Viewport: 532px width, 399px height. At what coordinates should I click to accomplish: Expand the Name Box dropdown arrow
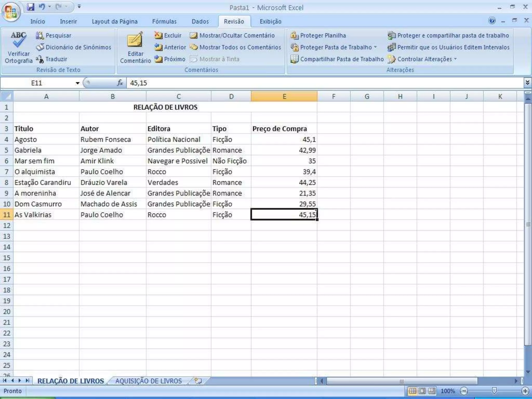pos(77,83)
